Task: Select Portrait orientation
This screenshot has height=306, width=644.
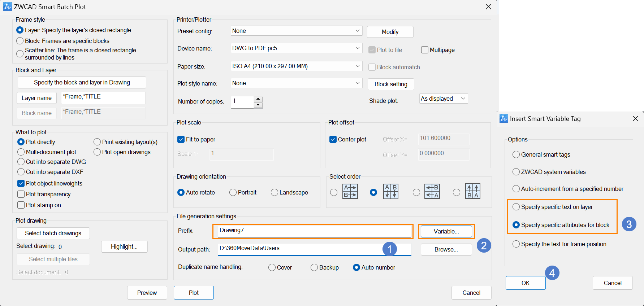Action: [x=233, y=192]
